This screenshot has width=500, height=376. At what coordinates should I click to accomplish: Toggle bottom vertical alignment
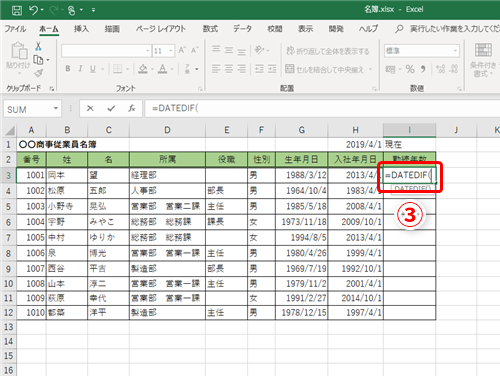tap(241, 51)
